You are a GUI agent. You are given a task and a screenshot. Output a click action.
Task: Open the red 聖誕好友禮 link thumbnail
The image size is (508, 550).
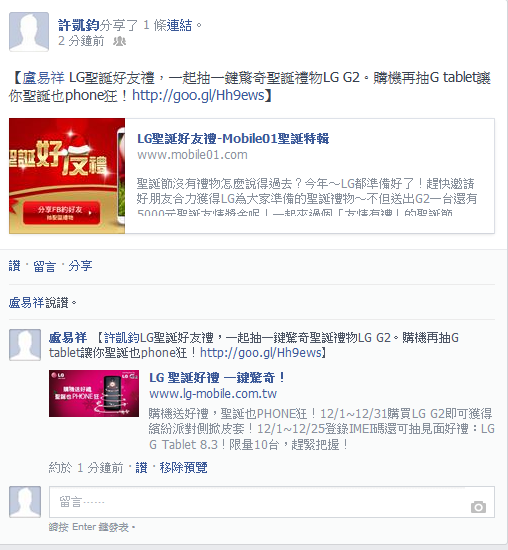point(67,176)
